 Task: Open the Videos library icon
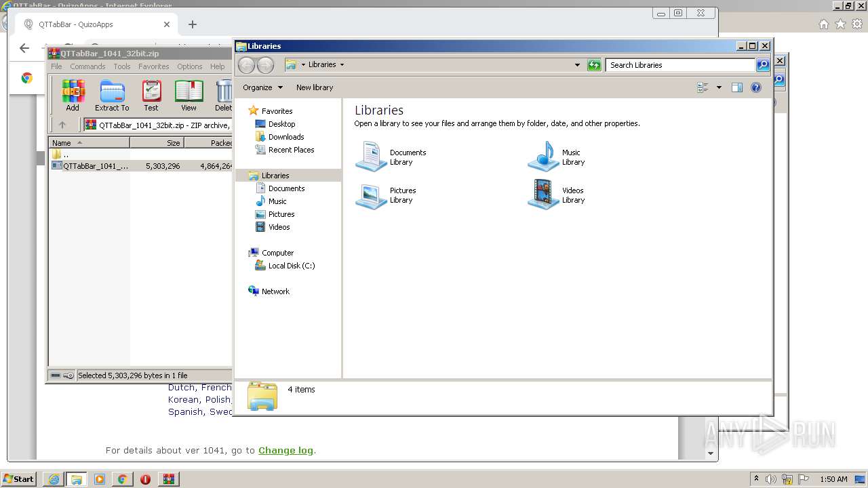pos(543,195)
